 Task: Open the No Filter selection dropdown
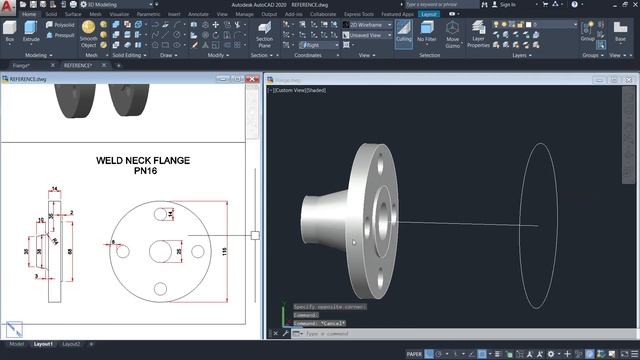pos(427,32)
